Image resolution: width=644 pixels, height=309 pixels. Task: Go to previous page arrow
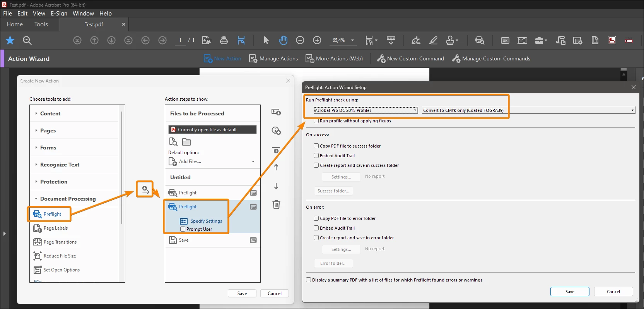click(94, 40)
